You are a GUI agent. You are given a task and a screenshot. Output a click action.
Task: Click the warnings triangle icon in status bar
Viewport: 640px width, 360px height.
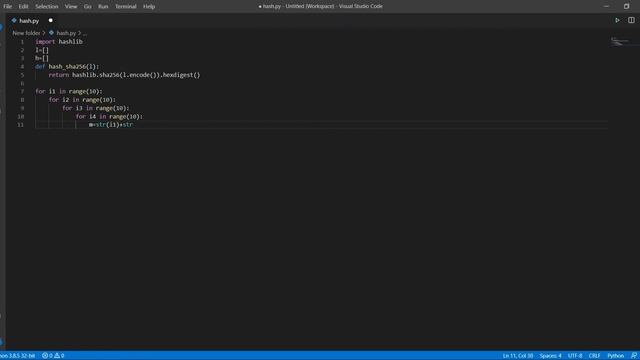[57, 356]
